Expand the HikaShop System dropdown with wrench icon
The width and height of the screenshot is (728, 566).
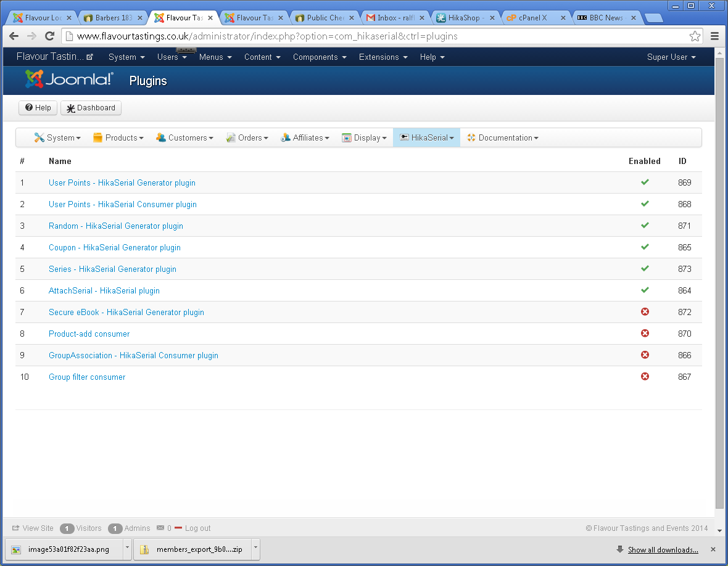click(x=57, y=137)
